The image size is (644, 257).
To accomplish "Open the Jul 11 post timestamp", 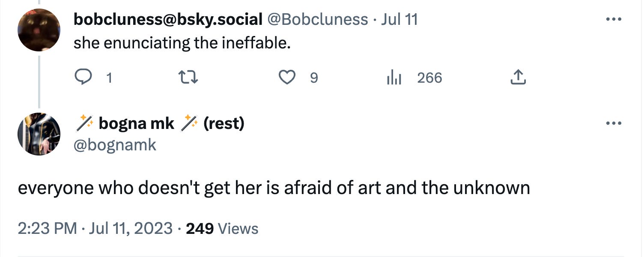I will (399, 19).
